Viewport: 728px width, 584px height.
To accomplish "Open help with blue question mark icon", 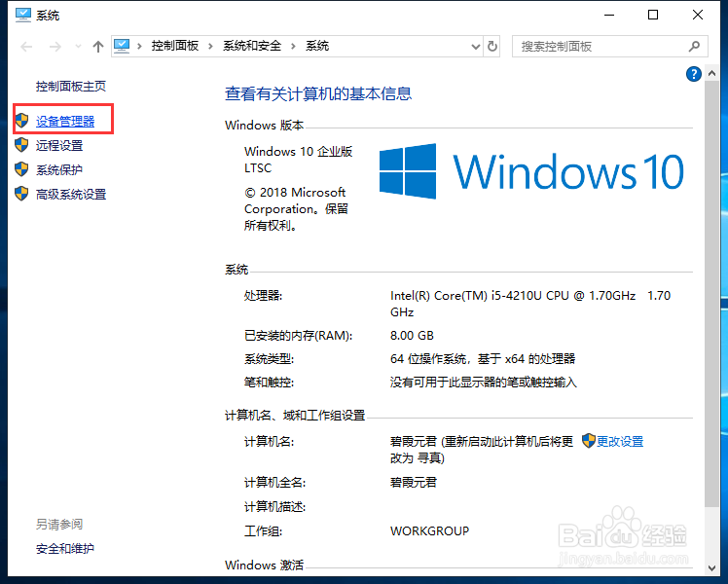I will point(693,74).
